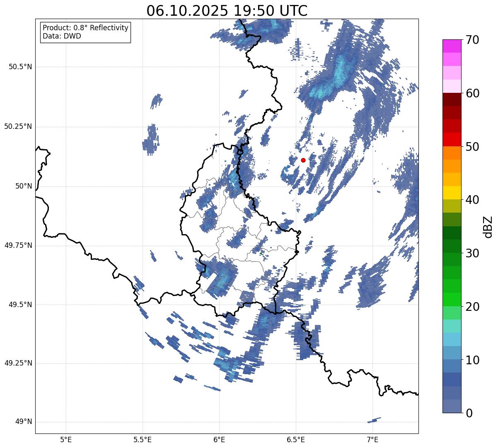This screenshot has width=498, height=448.
Task: Click the olive colorbar segment below 40
Action: tap(452, 206)
